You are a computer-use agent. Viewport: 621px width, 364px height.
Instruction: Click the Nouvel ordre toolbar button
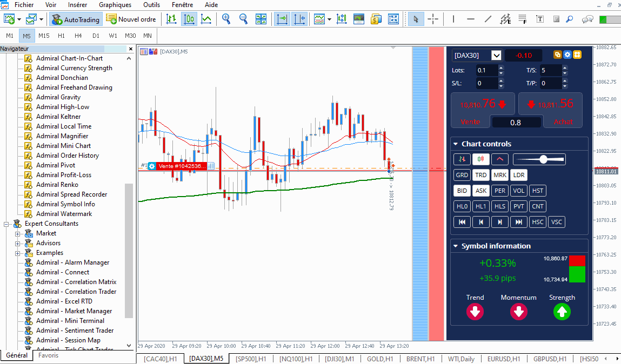(x=131, y=19)
